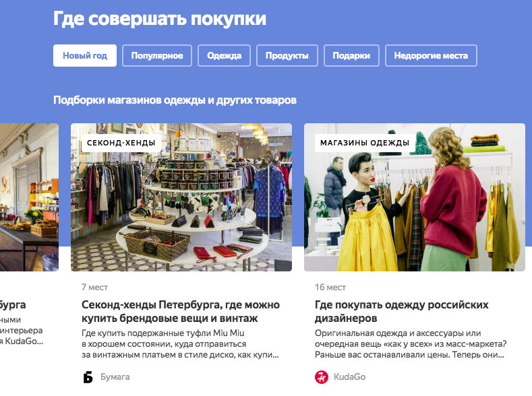
Task: Select the Новый год tab
Action: tap(85, 55)
